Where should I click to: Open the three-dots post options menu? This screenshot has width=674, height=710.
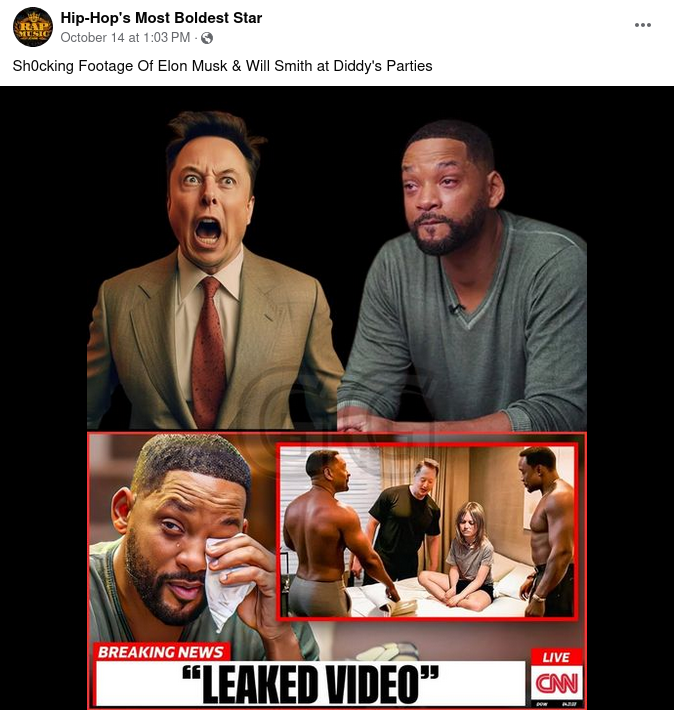tap(642, 25)
